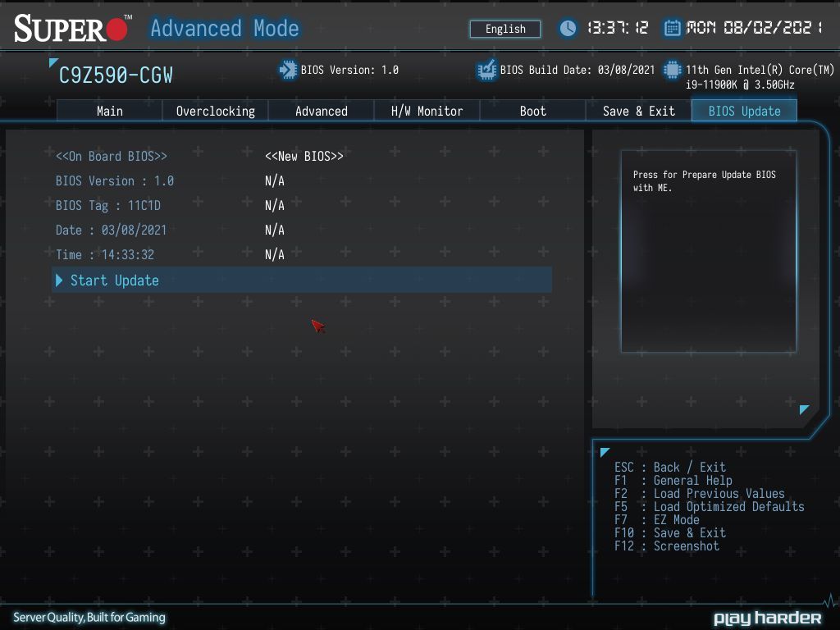Click the triangle arrow beside Start Update
840x630 pixels.
59,281
